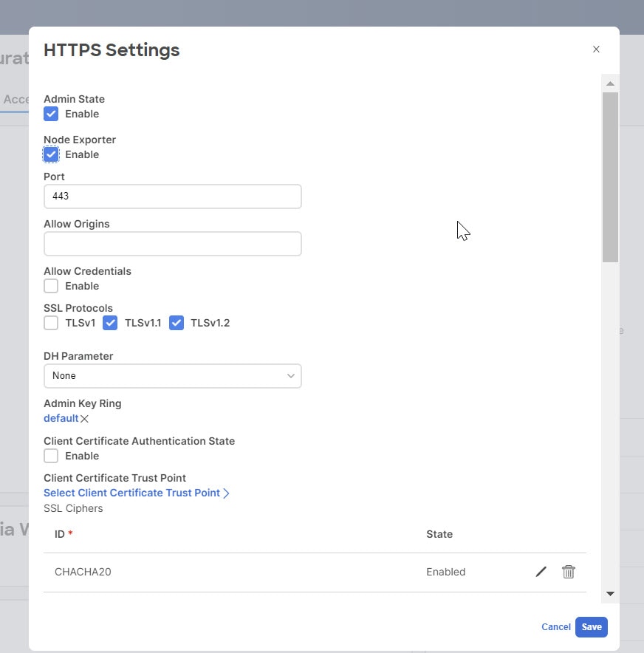Toggle the Admin State Enable checkbox
Screen dimensions: 644x653
pyautogui.click(x=51, y=114)
